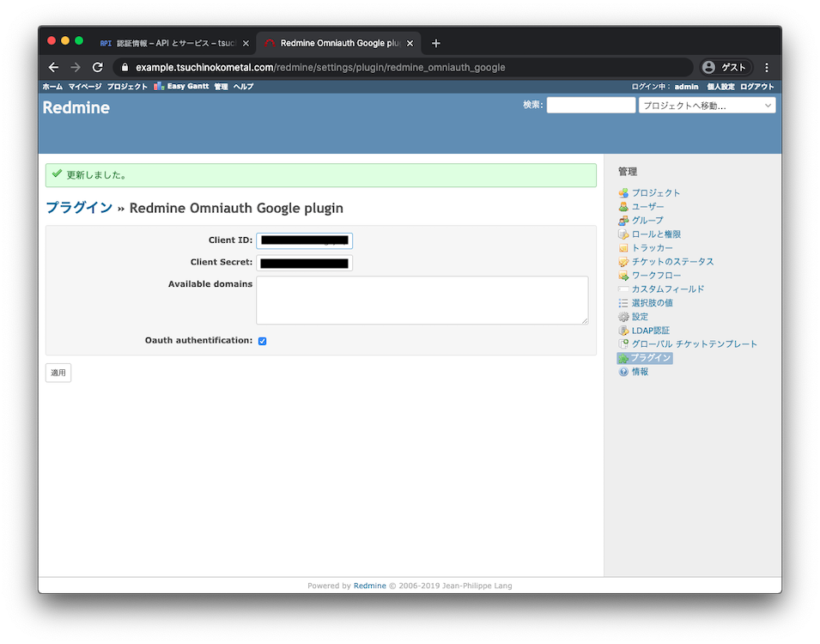Click the Available domains text area

click(x=422, y=301)
